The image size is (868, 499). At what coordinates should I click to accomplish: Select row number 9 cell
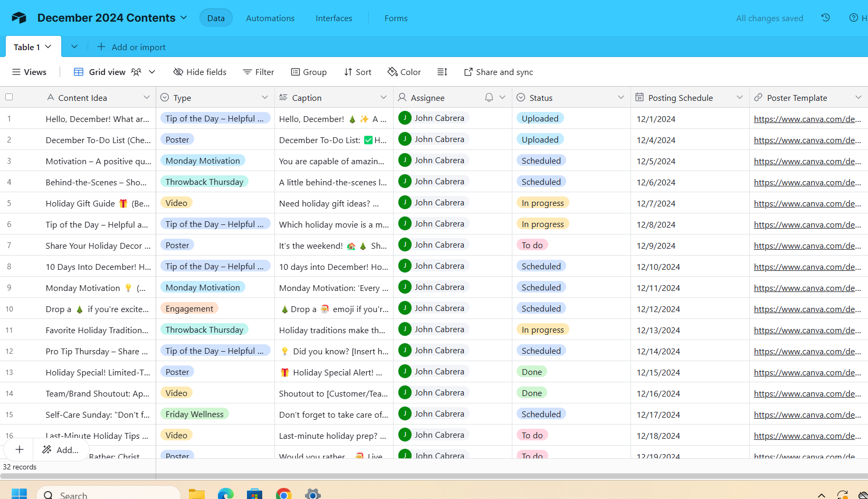click(x=9, y=288)
